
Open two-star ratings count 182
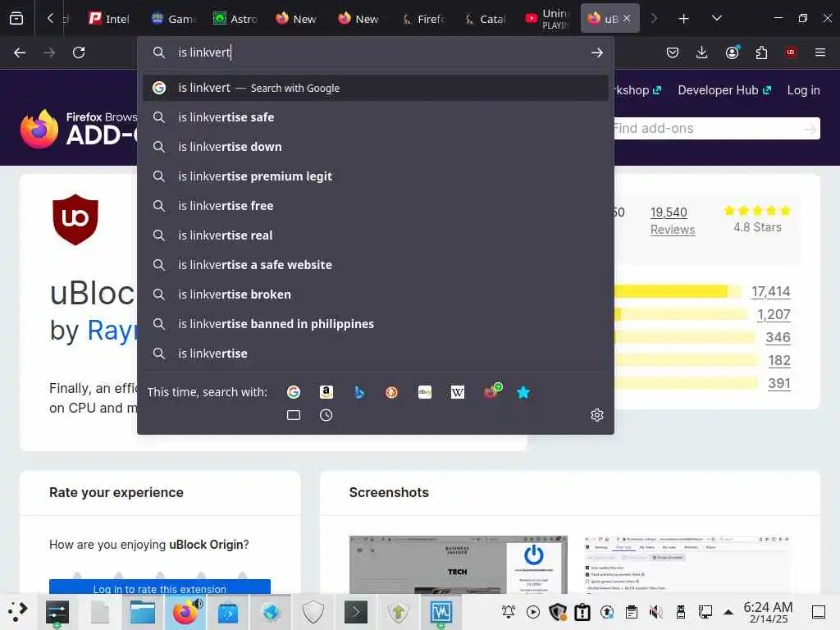779,360
